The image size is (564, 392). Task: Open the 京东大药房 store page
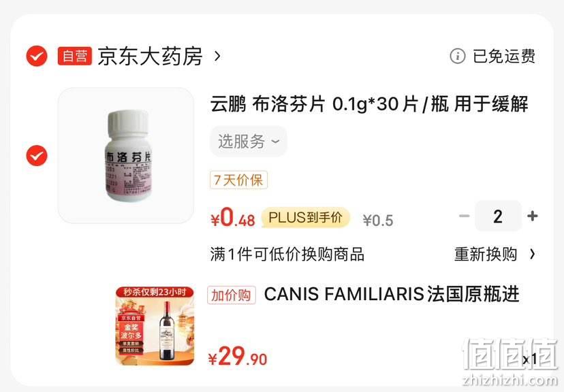tap(150, 56)
